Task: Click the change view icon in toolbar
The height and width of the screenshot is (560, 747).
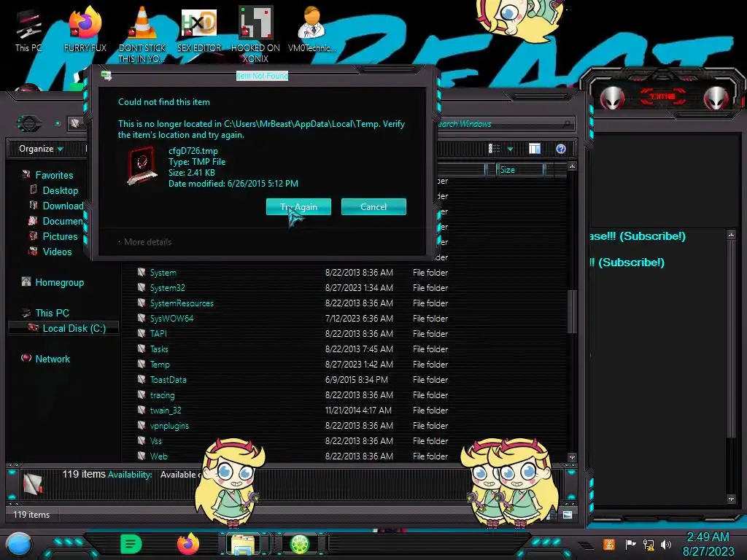Action: (494, 149)
